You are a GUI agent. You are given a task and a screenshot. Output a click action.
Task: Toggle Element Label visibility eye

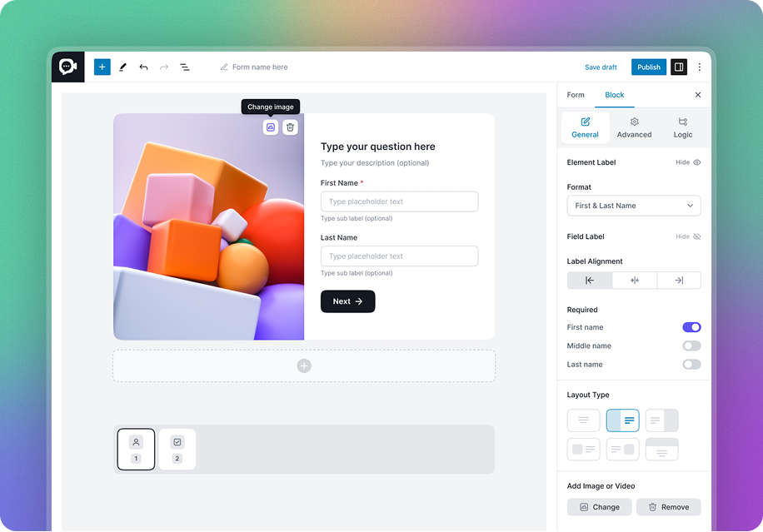pos(697,162)
